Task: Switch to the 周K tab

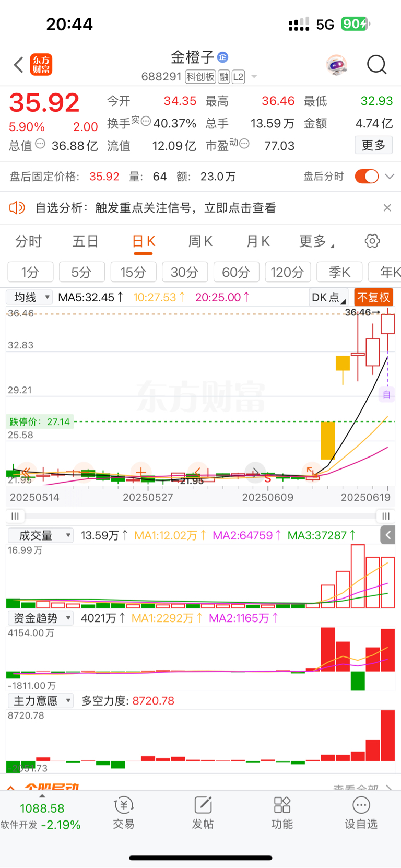Action: [200, 241]
